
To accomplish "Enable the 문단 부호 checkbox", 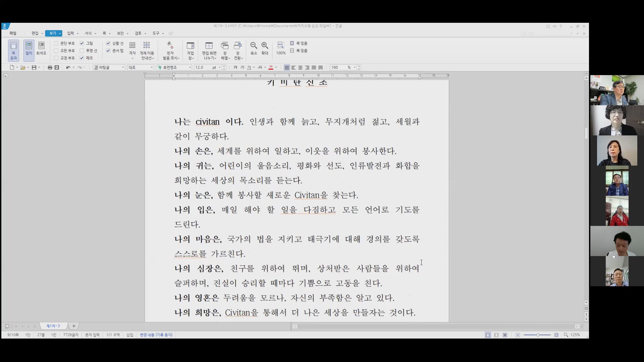I will pos(56,43).
